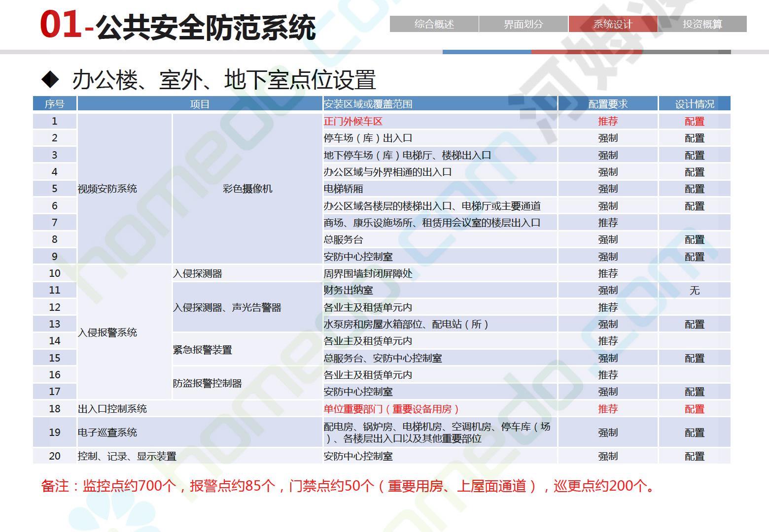Click the 入侵探测器、声光告警器 cell

point(247,307)
